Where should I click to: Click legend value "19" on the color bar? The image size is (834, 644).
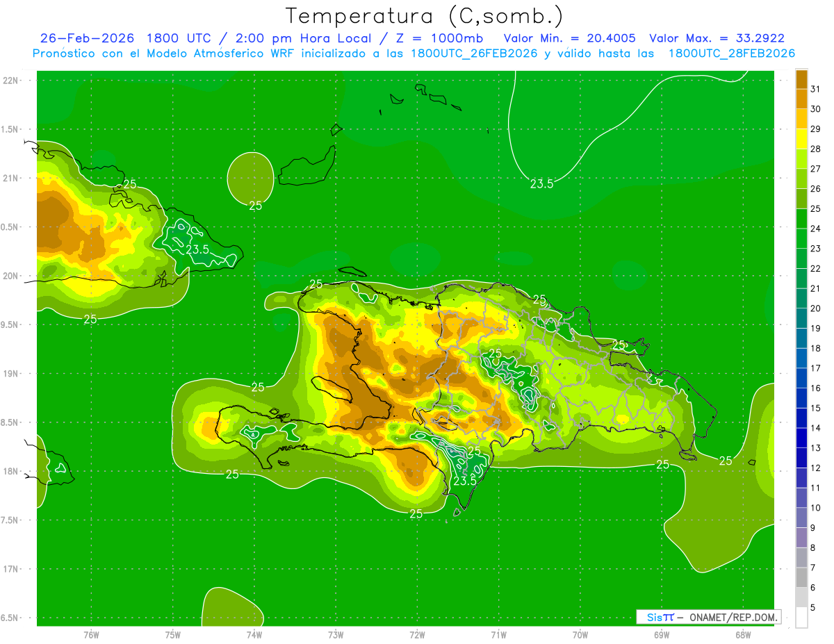(816, 328)
